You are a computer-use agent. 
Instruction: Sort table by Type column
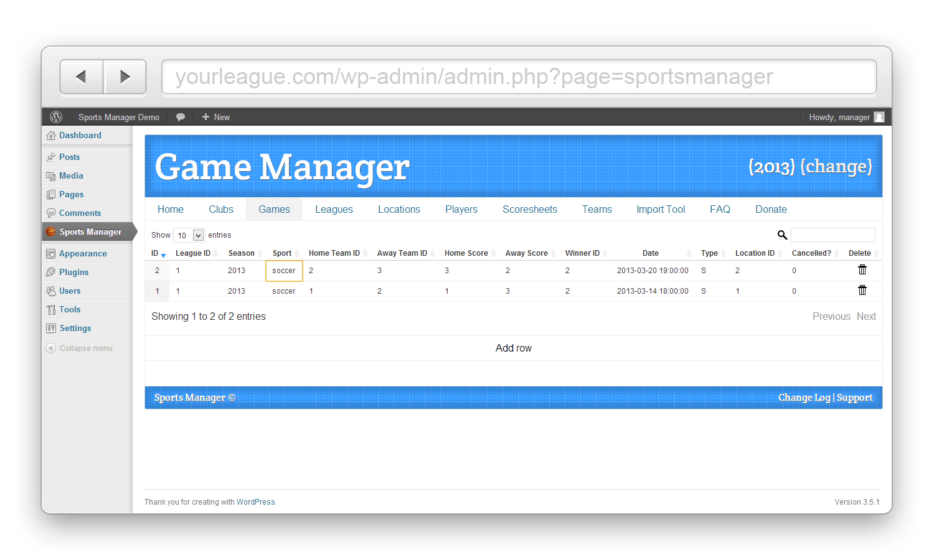coord(713,253)
